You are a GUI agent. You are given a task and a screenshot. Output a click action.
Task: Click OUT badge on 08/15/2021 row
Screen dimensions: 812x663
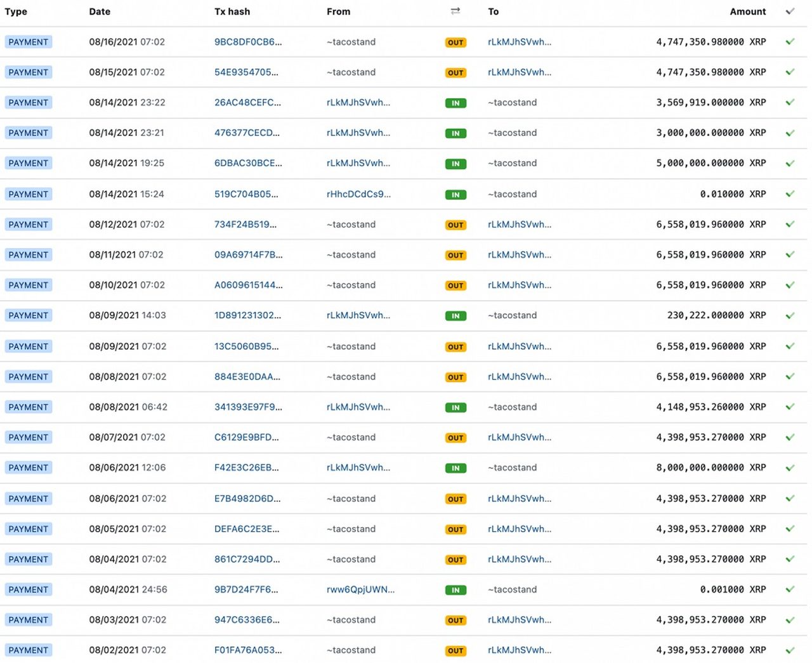click(455, 73)
